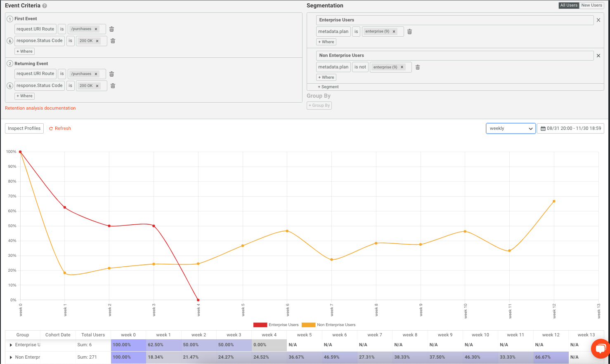Delete the metadata.plan filter in Non Enterprise Users
The height and width of the screenshot is (364, 610).
pyautogui.click(x=417, y=67)
